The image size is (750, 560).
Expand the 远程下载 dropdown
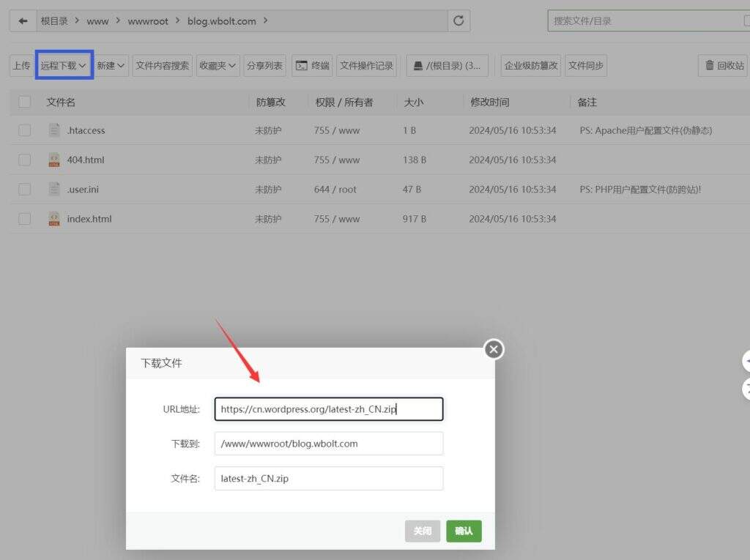click(x=64, y=65)
